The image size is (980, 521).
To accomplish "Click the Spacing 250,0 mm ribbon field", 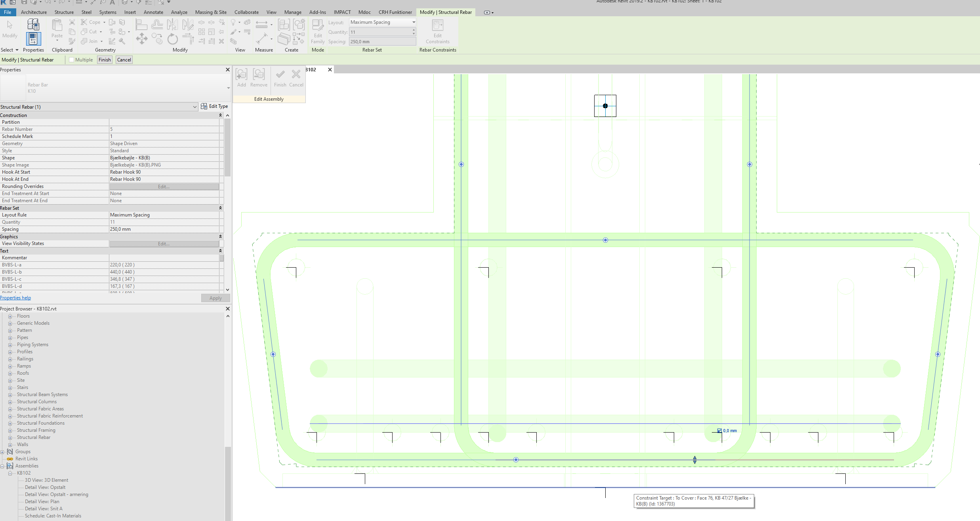I will 382,42.
